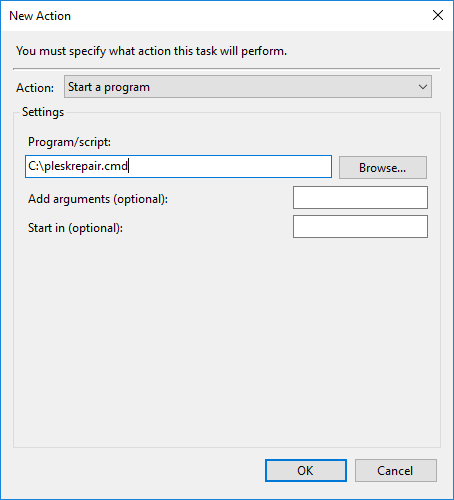Open the Browse... file picker

pyautogui.click(x=383, y=167)
